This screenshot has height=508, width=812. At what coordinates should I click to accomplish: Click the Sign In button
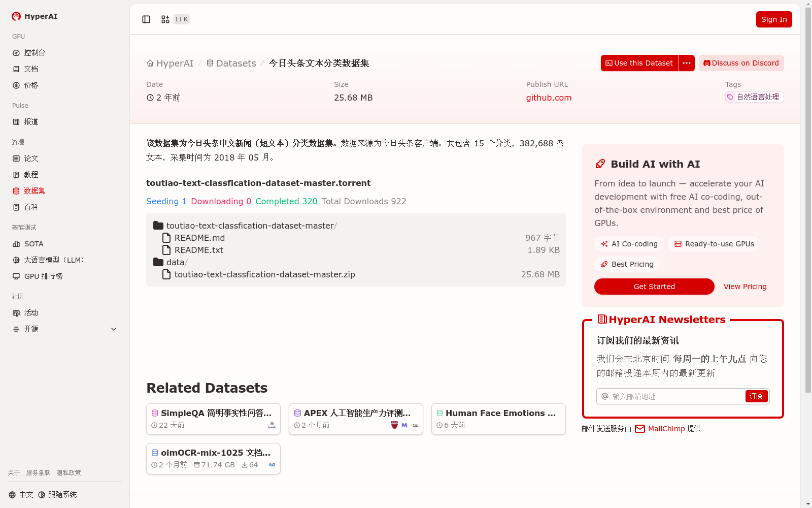tap(774, 19)
